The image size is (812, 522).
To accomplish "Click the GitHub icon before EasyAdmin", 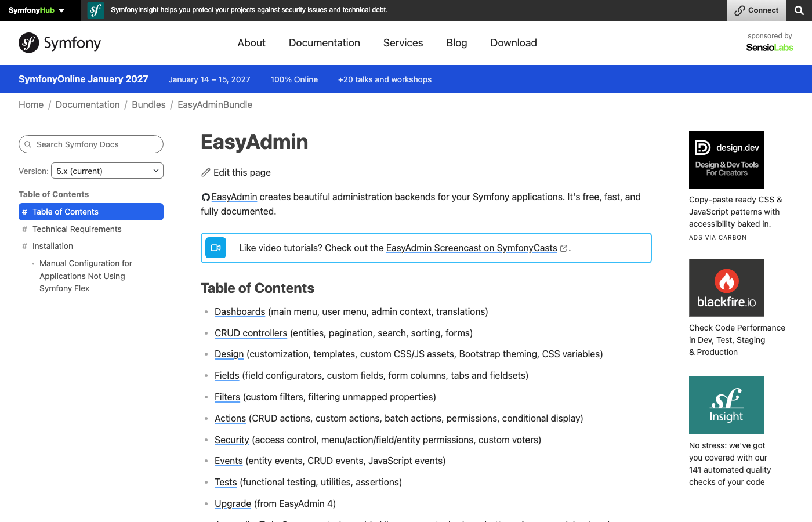I will point(205,197).
